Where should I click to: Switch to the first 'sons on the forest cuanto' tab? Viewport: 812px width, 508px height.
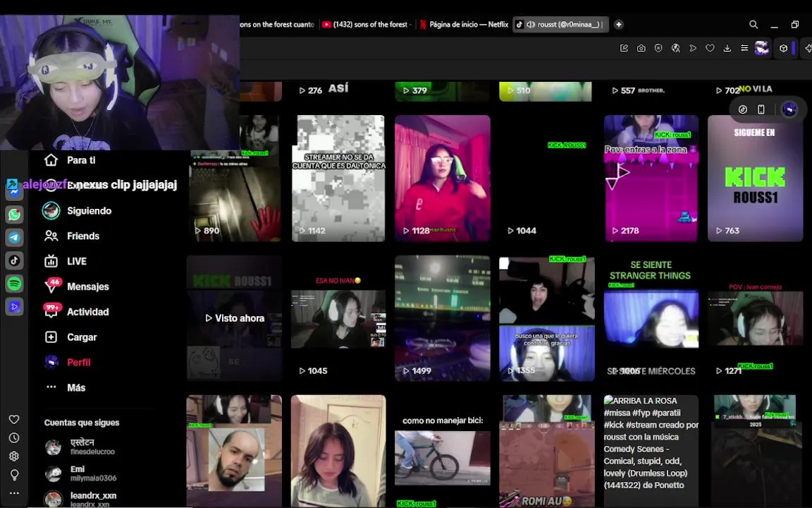[277, 25]
